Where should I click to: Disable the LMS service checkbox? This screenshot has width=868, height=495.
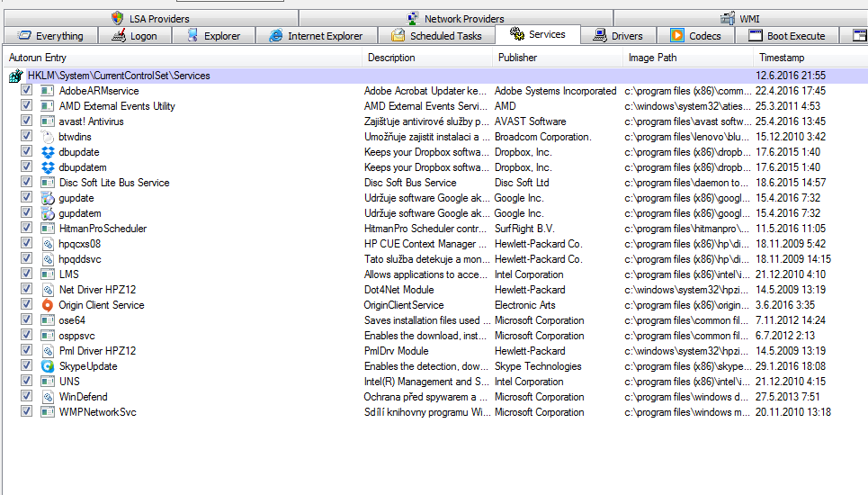click(x=26, y=274)
